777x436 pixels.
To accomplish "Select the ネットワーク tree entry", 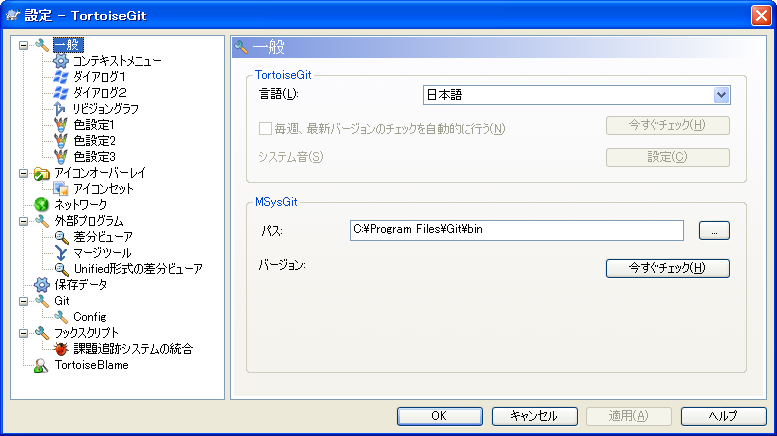I will click(x=80, y=205).
